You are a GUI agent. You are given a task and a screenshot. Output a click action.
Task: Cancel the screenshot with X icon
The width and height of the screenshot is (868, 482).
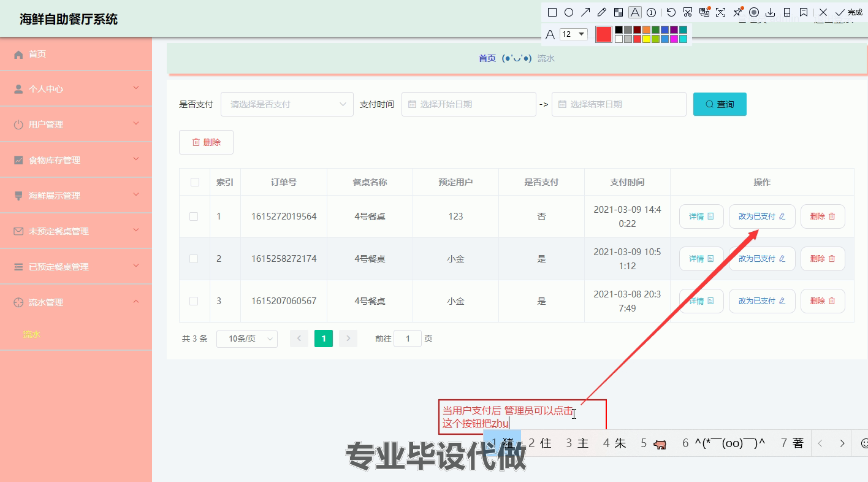823,12
